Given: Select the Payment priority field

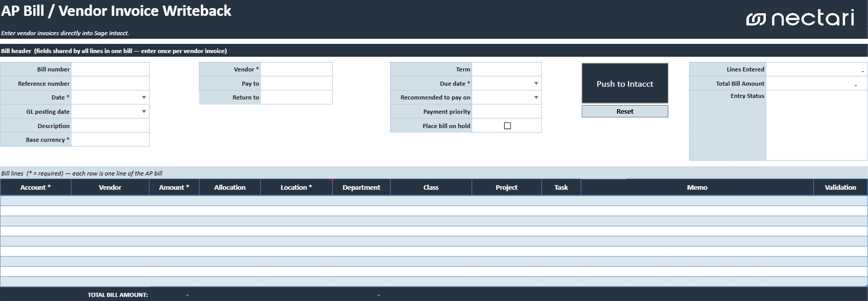Looking at the screenshot, I should tap(507, 112).
